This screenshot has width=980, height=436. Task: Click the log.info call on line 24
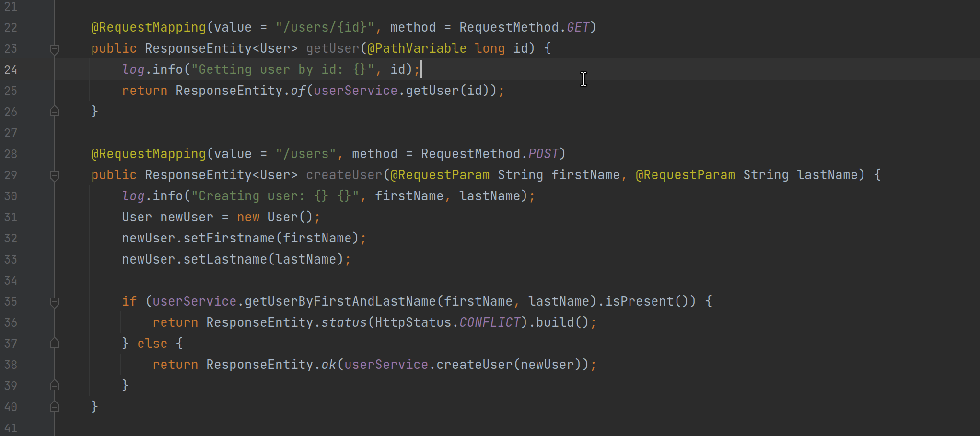153,69
